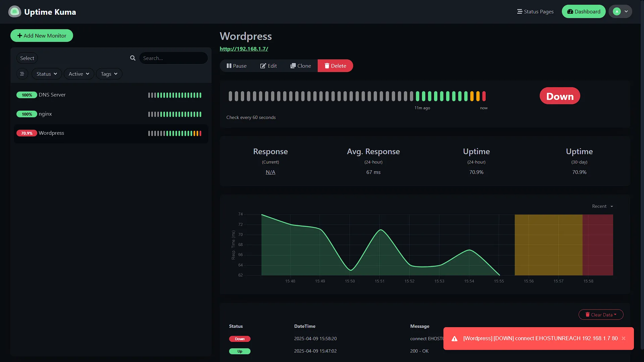Viewport: 644px width, 362px height.
Task: Go to the Dashboard
Action: pos(584,11)
